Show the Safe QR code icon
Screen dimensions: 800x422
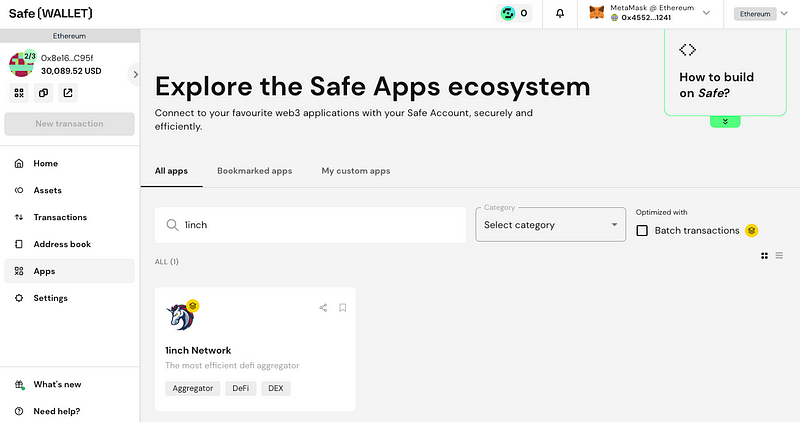point(19,93)
